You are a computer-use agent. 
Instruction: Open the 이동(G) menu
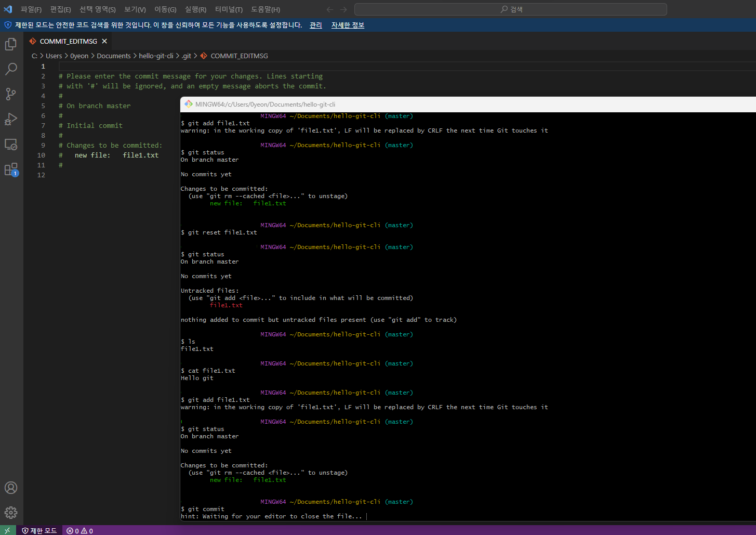(x=165, y=9)
